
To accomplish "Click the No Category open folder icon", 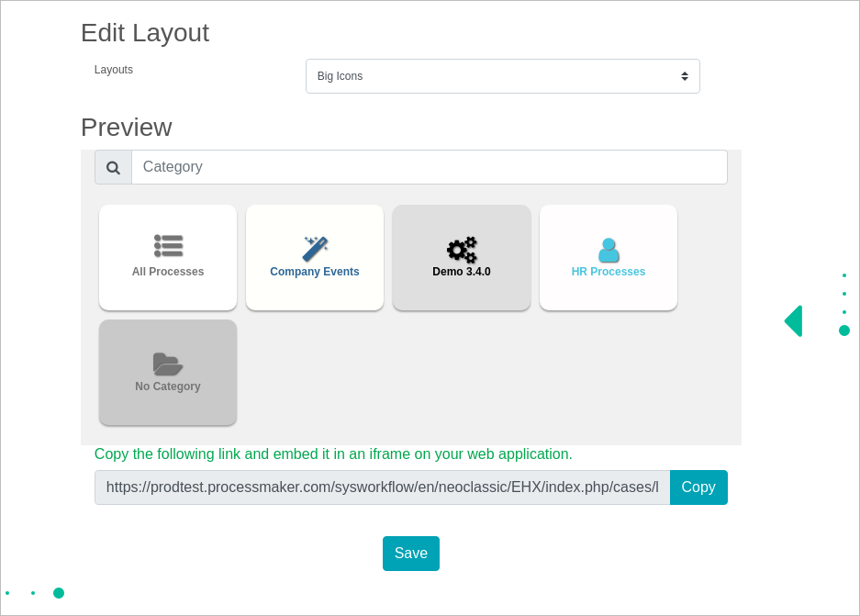I will click(168, 364).
